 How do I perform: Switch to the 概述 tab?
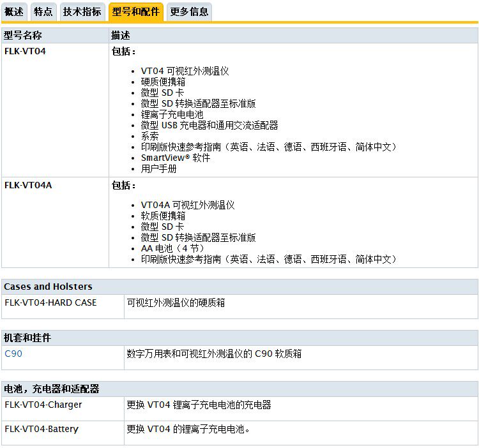point(14,12)
